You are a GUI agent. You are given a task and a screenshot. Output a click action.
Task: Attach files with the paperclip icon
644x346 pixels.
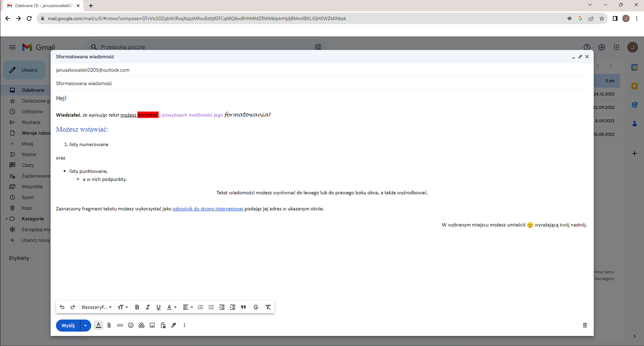click(109, 325)
